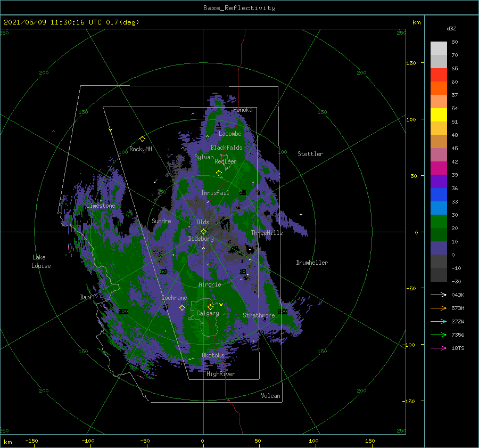
Task: Click the Olds town label
Action: (x=203, y=222)
